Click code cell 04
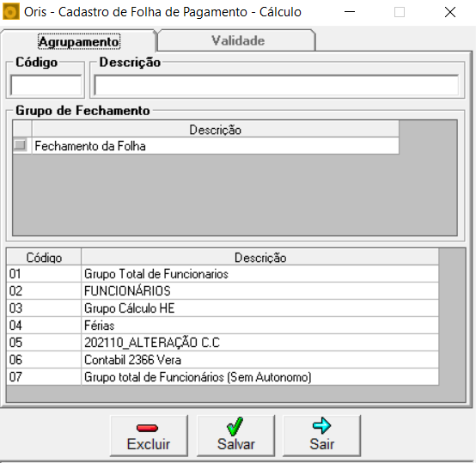The height and width of the screenshot is (463, 476). point(44,326)
